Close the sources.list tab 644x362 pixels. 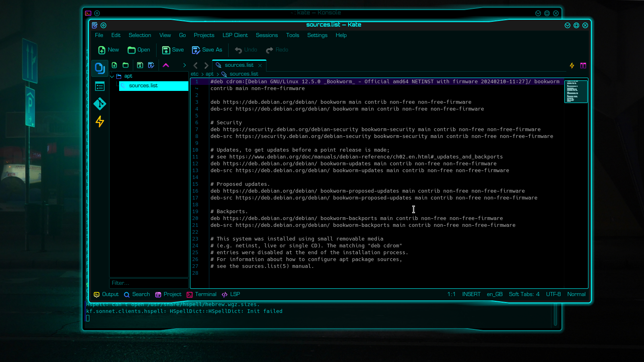pyautogui.click(x=260, y=66)
